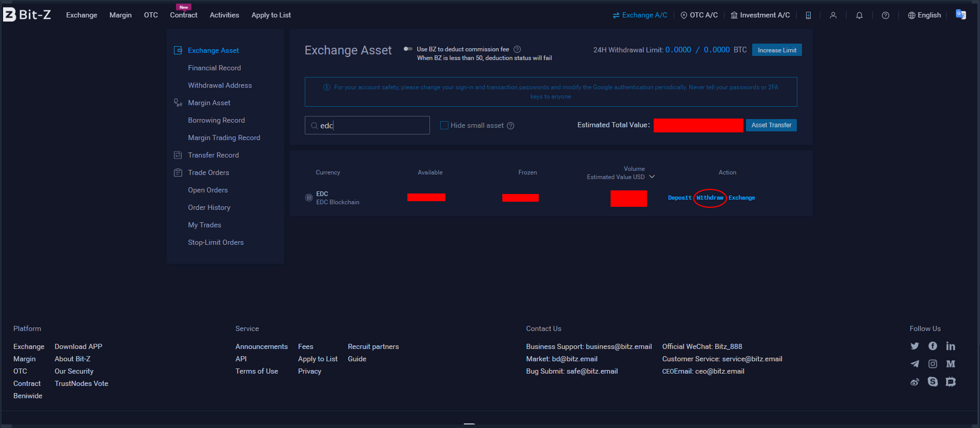Screen dimensions: 980x428
Task: Open Borrowing Record in sidebar
Action: point(217,120)
